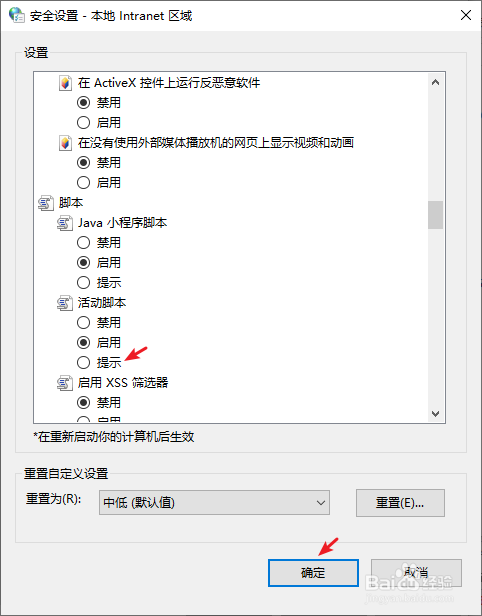
Task: Click the 取消 button
Action: tap(416, 573)
